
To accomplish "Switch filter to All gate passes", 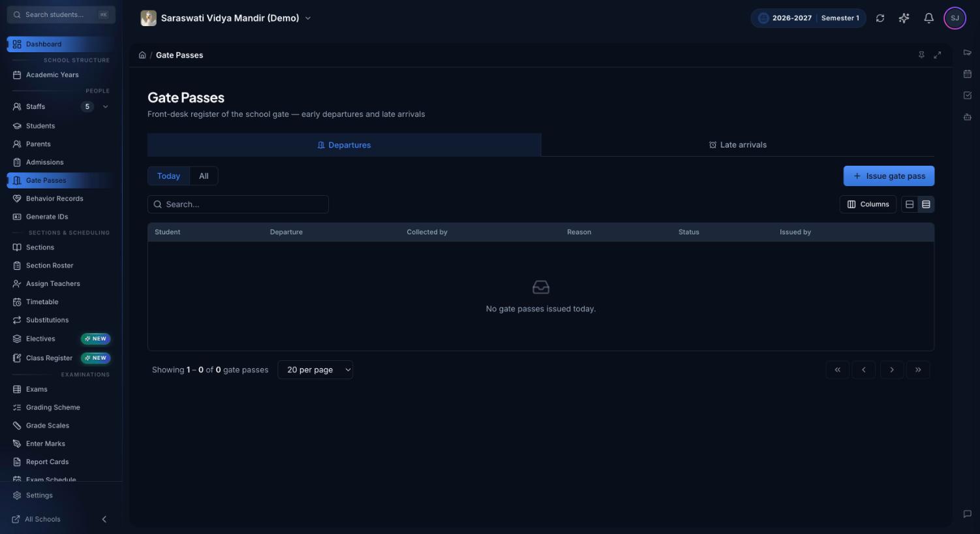I will click(204, 176).
